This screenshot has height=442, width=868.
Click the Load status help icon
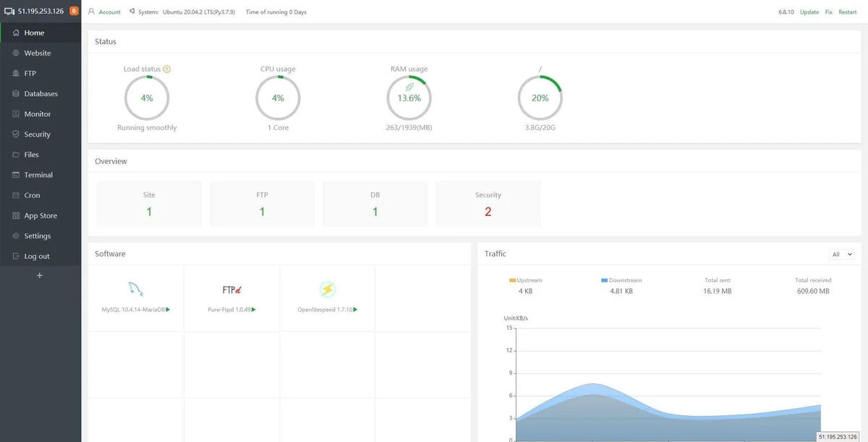[x=167, y=69]
